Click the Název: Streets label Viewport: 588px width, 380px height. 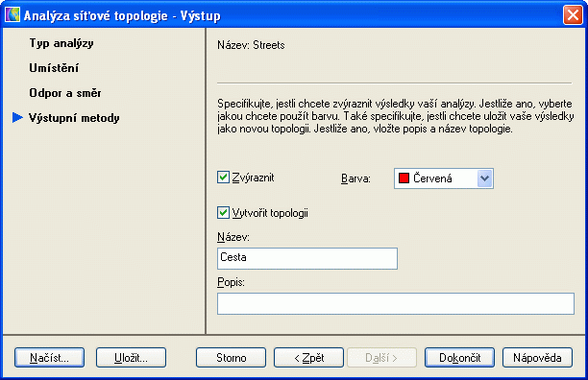click(251, 45)
